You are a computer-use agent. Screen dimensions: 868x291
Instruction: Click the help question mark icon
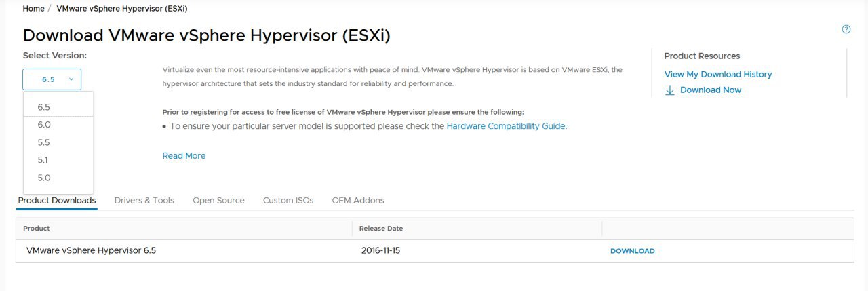tap(846, 29)
